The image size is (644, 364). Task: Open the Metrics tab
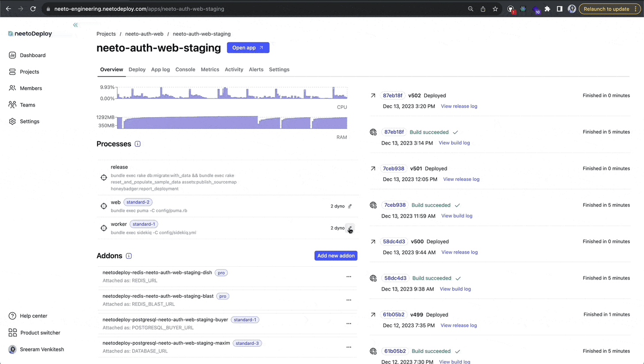(x=210, y=69)
